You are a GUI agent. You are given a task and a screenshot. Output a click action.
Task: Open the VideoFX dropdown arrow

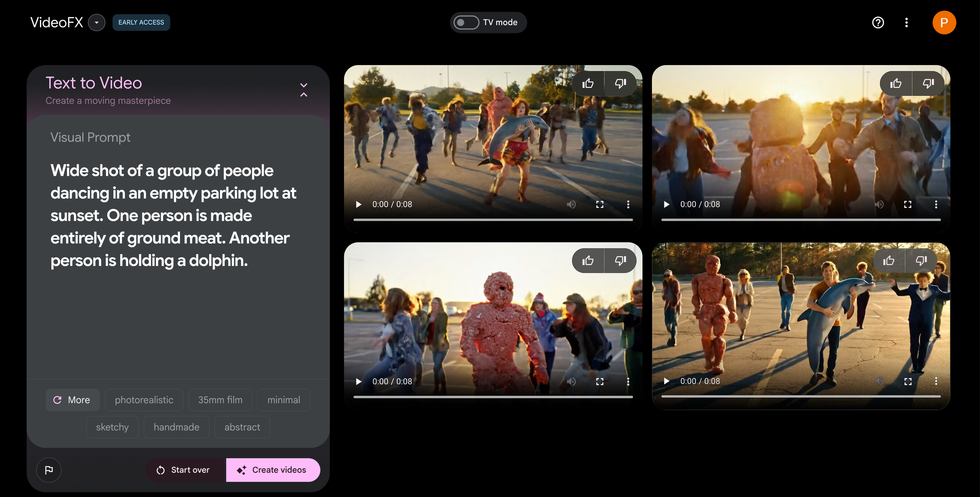(96, 23)
